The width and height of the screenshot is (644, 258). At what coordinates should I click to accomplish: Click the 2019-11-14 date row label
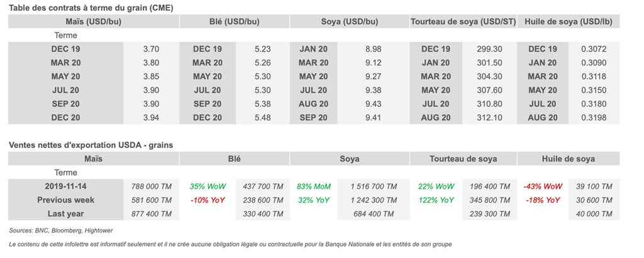tap(65, 186)
